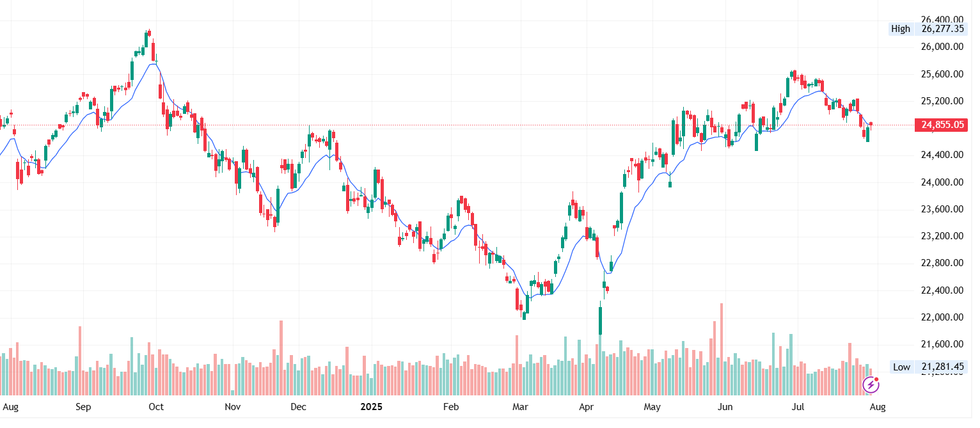Click the High price label 26,277.35
980x428 pixels.
tap(942, 29)
